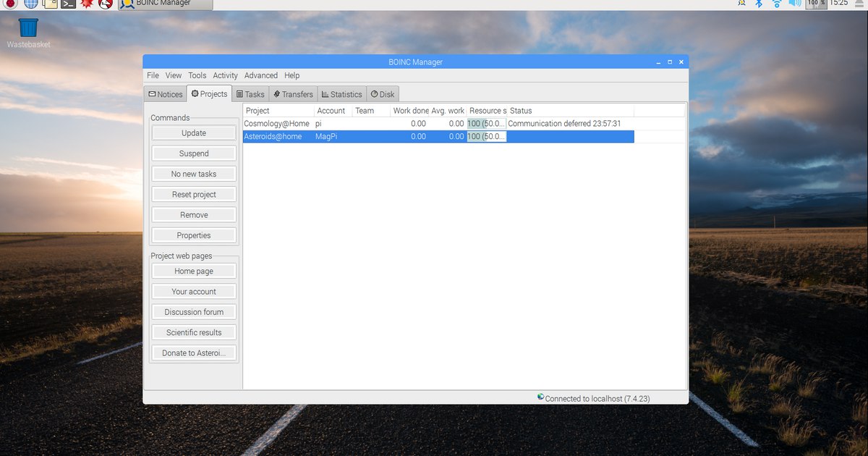The height and width of the screenshot is (456, 868).
Task: Sort by Resource share column header
Action: click(487, 111)
